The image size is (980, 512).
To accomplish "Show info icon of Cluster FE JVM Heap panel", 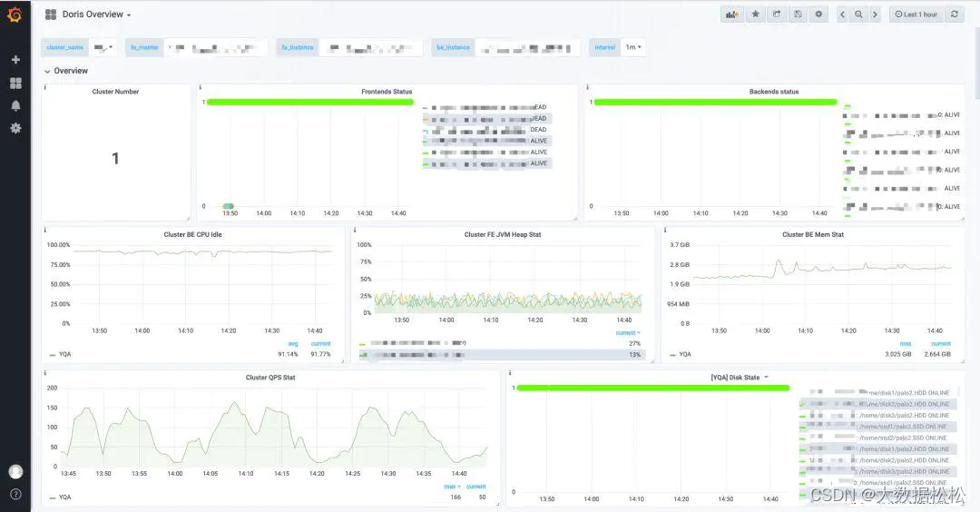I will [x=355, y=230].
